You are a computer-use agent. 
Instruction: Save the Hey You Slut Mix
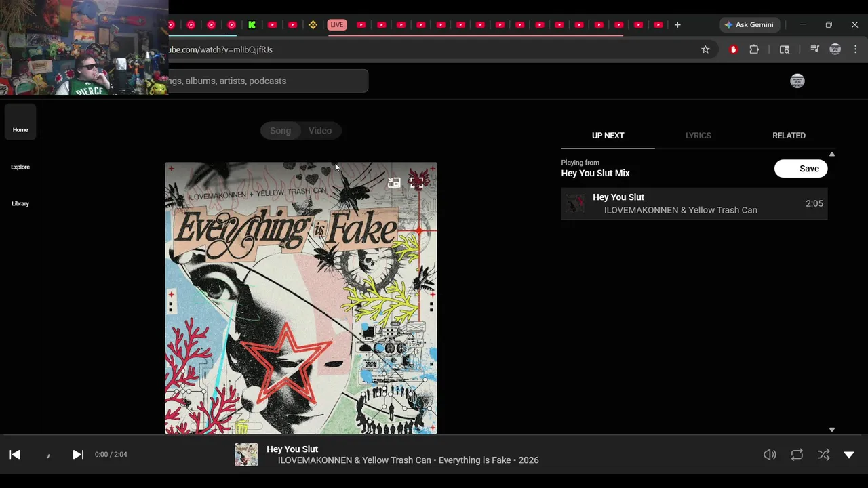801,169
